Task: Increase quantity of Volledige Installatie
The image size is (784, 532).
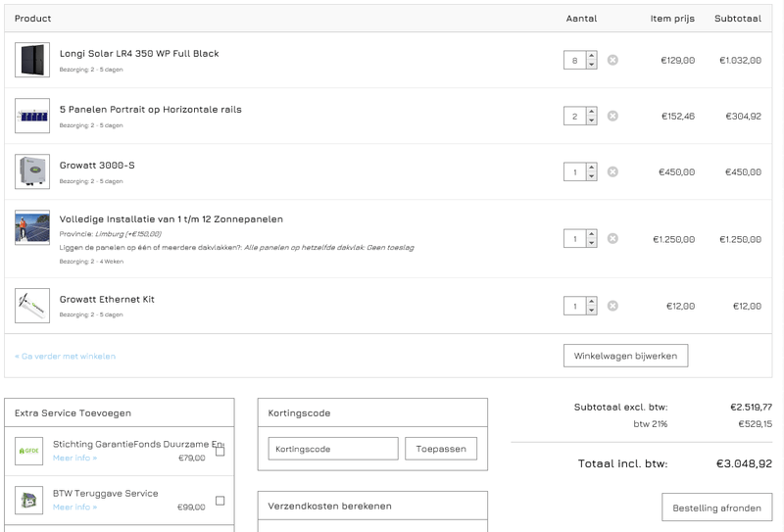Action: click(592, 234)
